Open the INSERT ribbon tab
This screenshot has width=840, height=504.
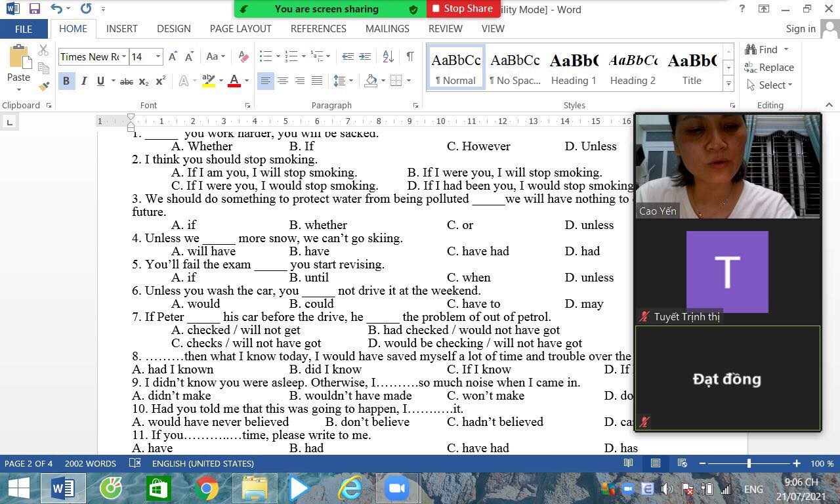121,29
